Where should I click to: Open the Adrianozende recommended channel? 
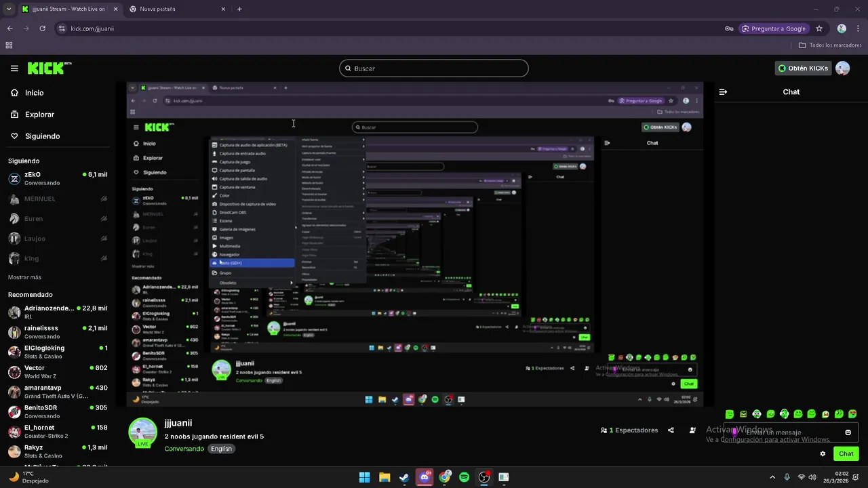[x=58, y=312]
